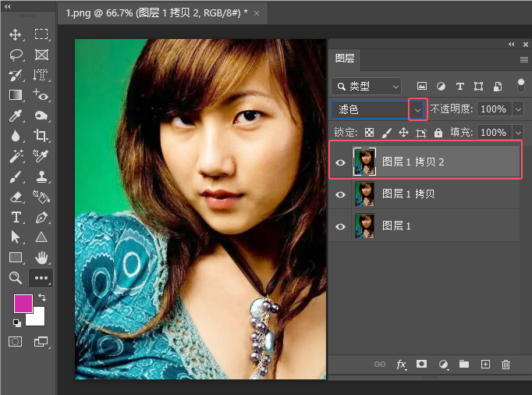Screen dimensions: 532x395
Task: Select the Zoom magnifier tool
Action: click(16, 278)
